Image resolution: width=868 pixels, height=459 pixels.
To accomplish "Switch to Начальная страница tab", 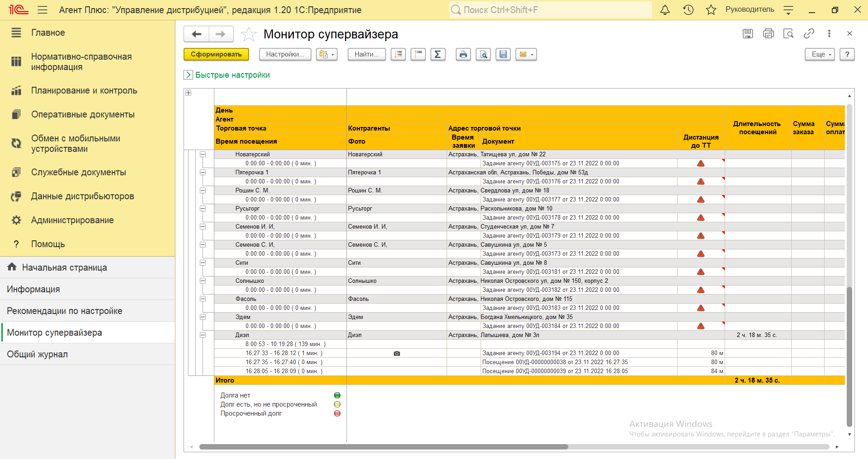I will 87,267.
